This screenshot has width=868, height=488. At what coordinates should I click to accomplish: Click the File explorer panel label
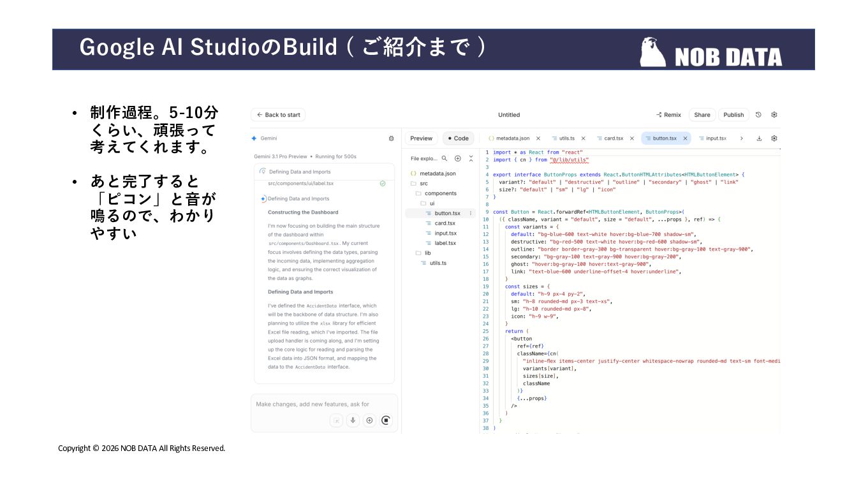point(424,158)
